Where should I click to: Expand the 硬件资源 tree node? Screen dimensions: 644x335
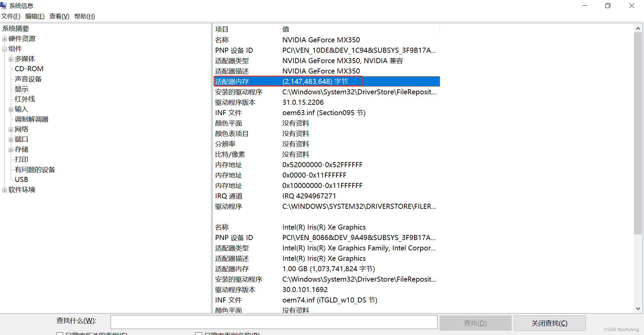pyautogui.click(x=5, y=39)
